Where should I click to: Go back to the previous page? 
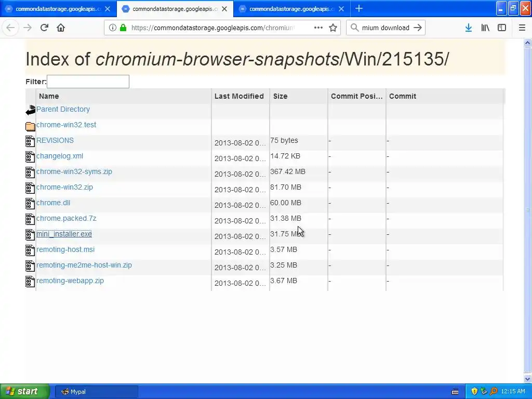coord(10,28)
